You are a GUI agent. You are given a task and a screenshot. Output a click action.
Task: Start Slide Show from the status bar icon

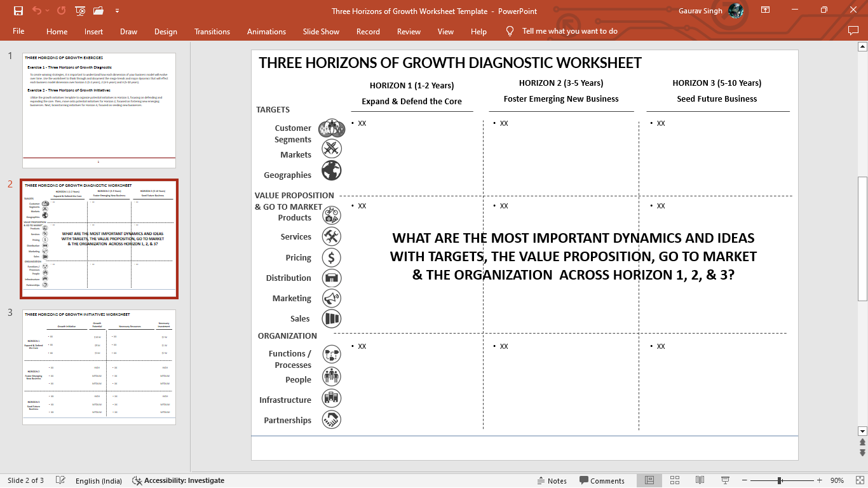(x=724, y=480)
